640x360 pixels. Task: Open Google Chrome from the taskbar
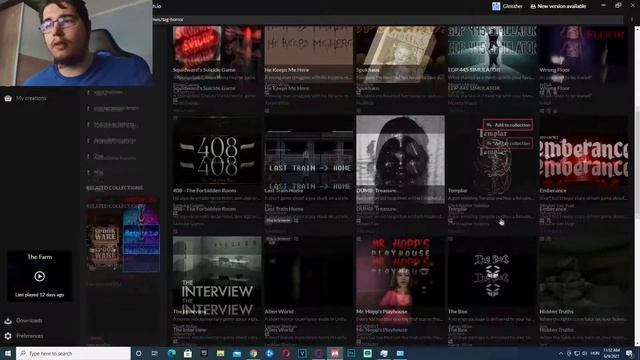253,353
